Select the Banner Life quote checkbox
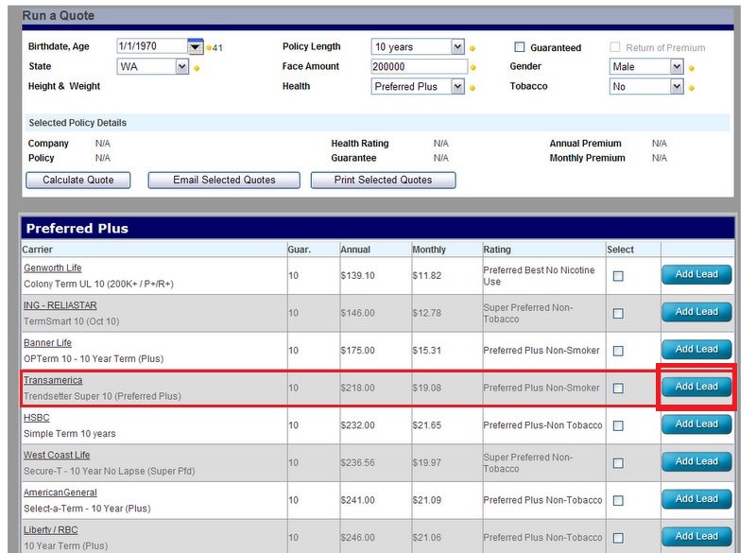Image resolution: width=756 pixels, height=553 pixels. (618, 351)
